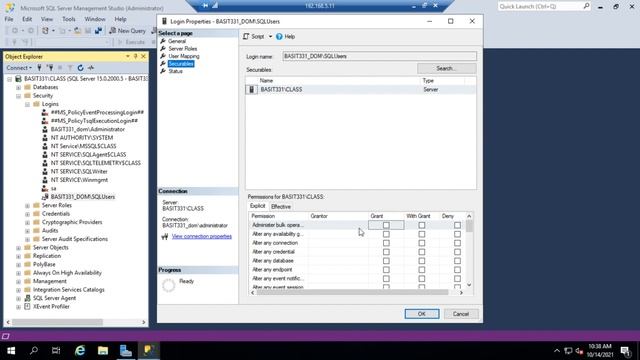Collapse the Logins node
The height and width of the screenshot is (360, 640).
pyautogui.click(x=27, y=104)
